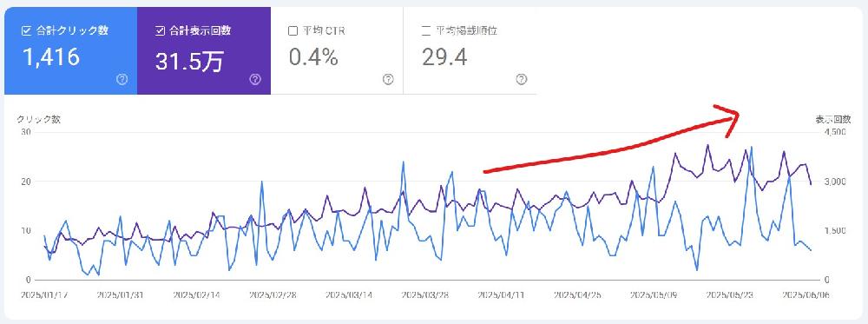Screen dimensions: 868x324
Task: Click the 2025/01/17 date label on axis
Action: pos(44,295)
